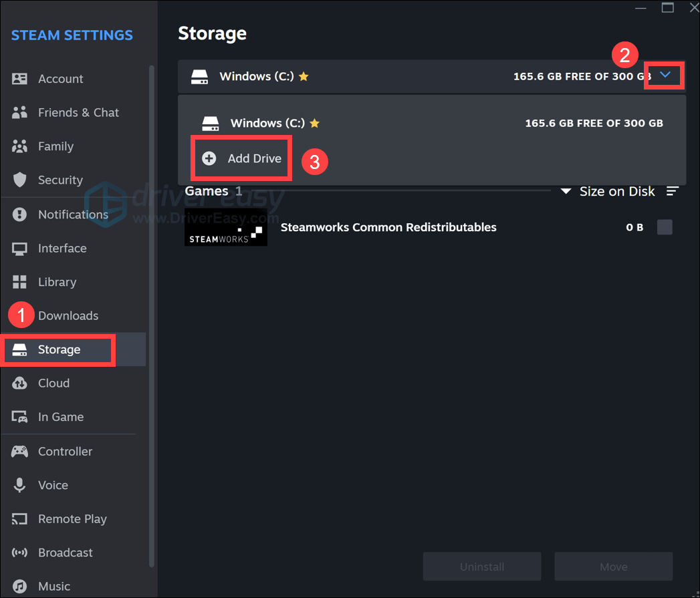Viewport: 700px width, 598px height.
Task: Click the Remote Play cast icon
Action: pyautogui.click(x=19, y=519)
